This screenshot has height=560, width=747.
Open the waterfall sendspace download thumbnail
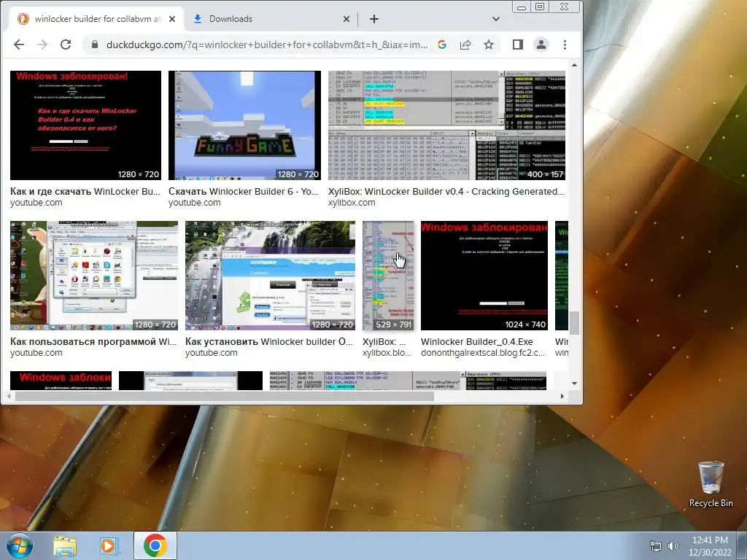[270, 275]
